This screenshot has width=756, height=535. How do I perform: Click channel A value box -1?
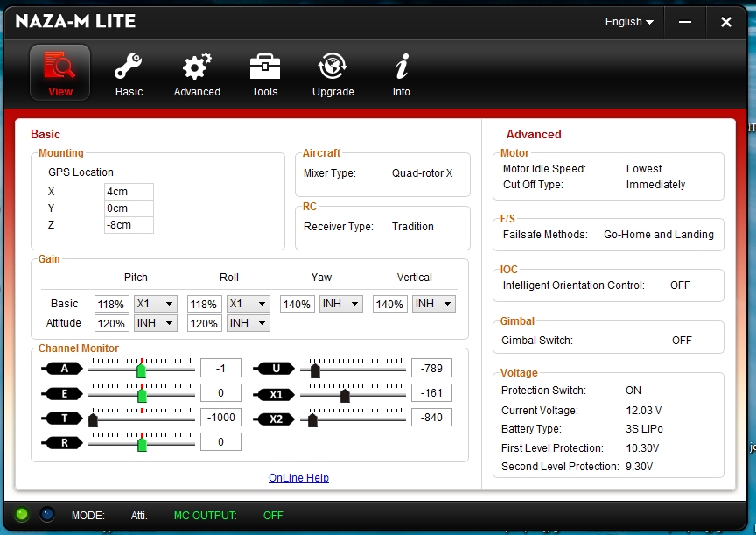click(220, 368)
